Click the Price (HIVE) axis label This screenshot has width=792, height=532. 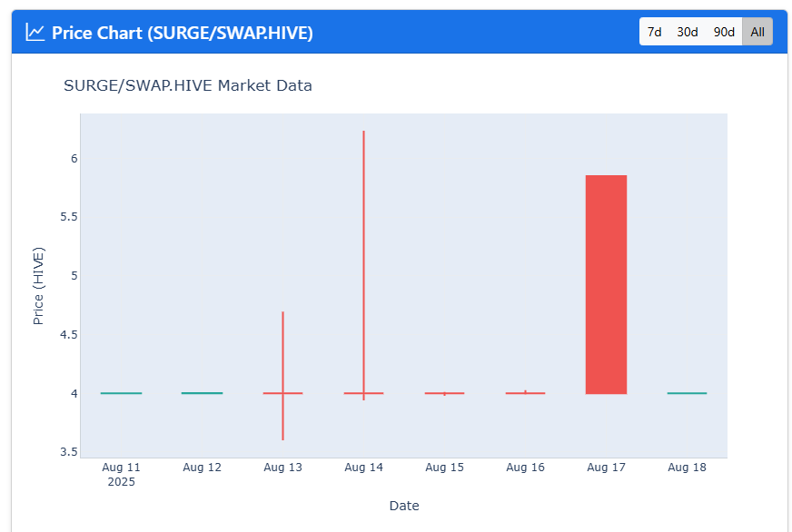click(x=38, y=286)
